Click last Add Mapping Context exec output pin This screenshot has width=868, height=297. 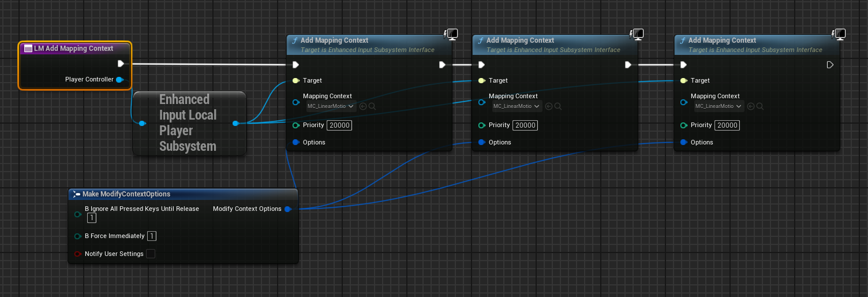(x=830, y=65)
